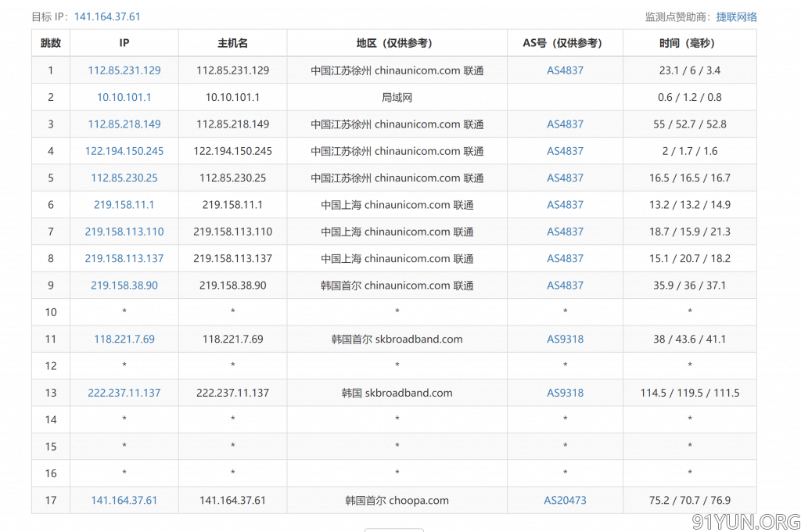
Task: Open the blue 112.85.218.149 IP link
Action: click(x=124, y=124)
